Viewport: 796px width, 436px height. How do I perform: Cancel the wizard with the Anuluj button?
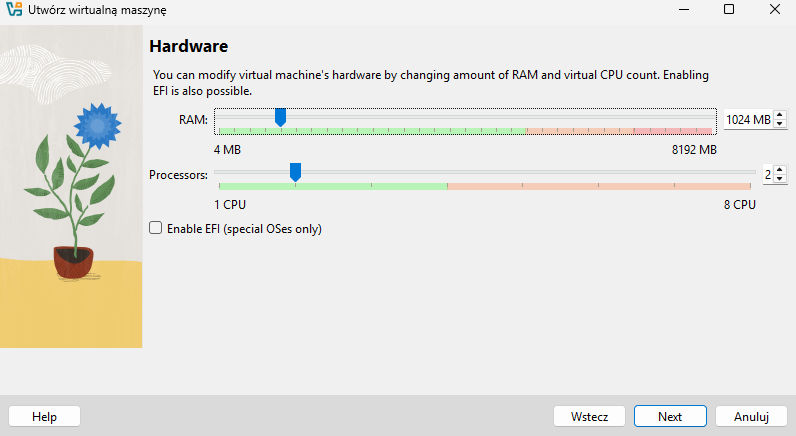(750, 416)
